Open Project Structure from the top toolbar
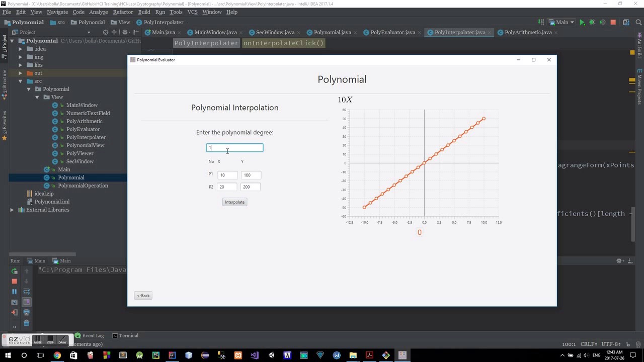 [x=626, y=22]
